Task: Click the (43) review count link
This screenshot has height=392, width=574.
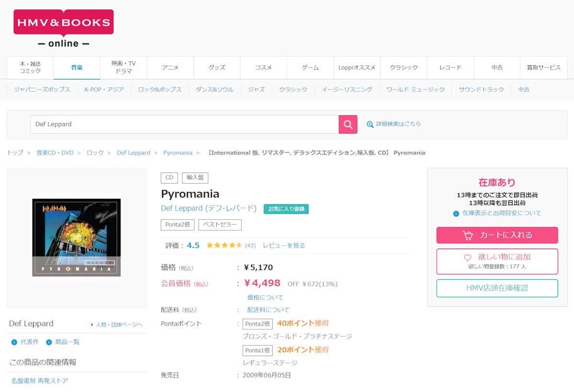Action: tap(250, 246)
